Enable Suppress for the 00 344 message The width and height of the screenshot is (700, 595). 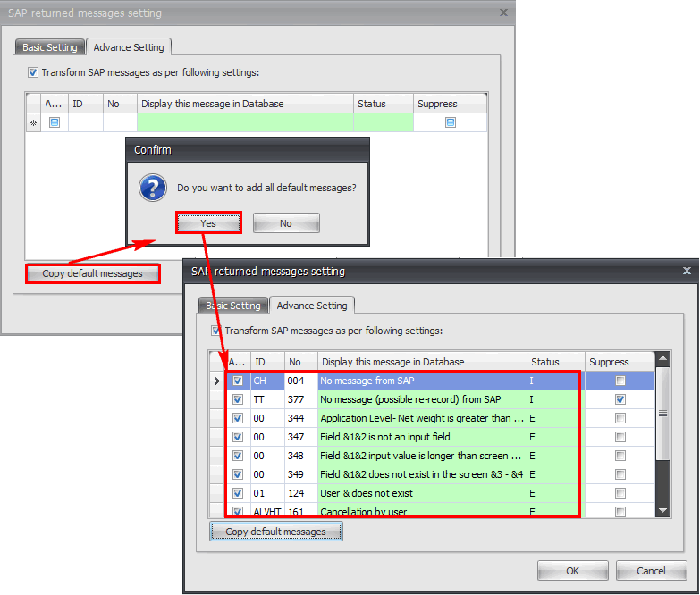620,418
